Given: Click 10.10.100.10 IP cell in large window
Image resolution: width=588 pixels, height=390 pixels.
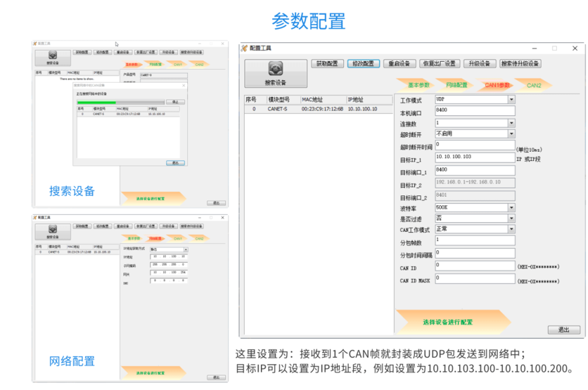Looking at the screenshot, I should point(363,109).
